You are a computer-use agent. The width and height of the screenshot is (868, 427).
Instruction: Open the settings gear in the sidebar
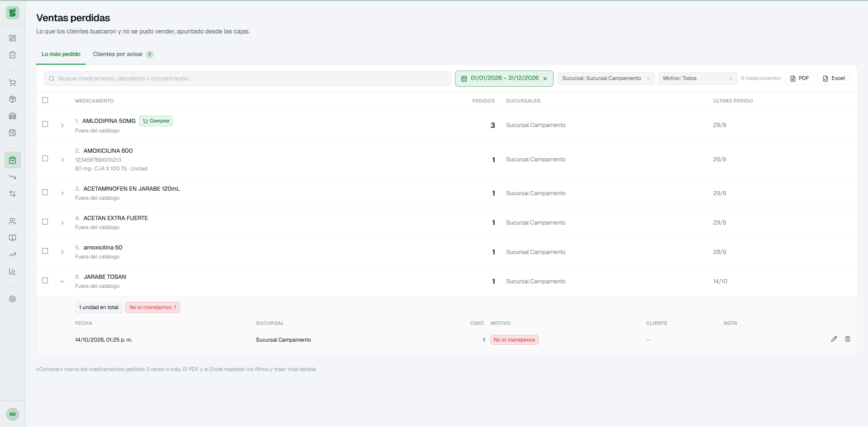13,299
